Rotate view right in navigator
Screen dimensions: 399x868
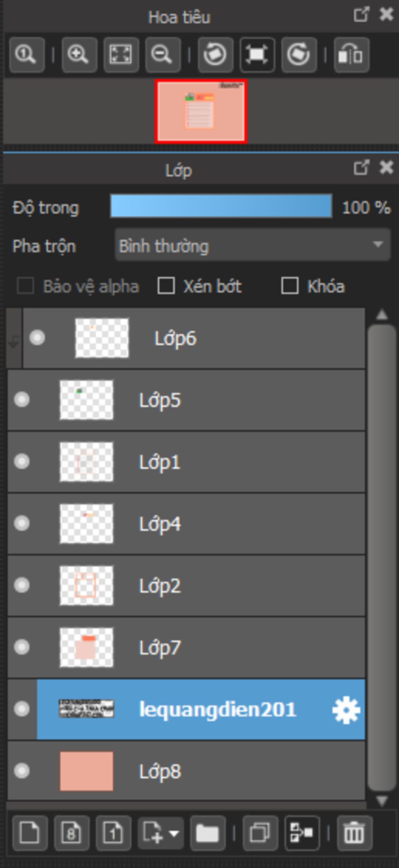point(299,55)
